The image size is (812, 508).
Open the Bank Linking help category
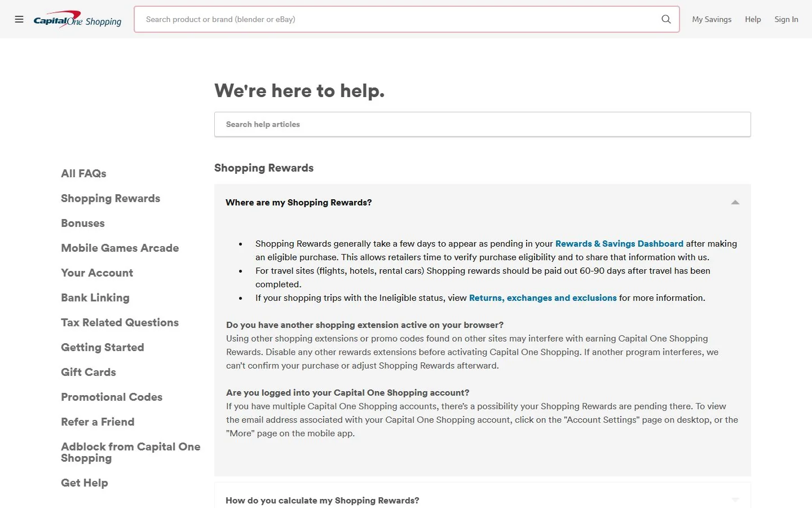coord(95,297)
